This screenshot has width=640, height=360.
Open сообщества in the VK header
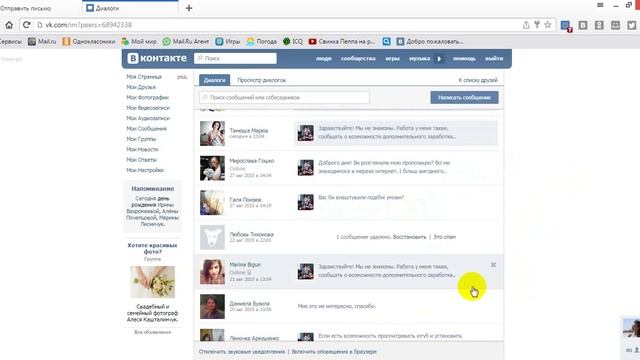click(358, 59)
